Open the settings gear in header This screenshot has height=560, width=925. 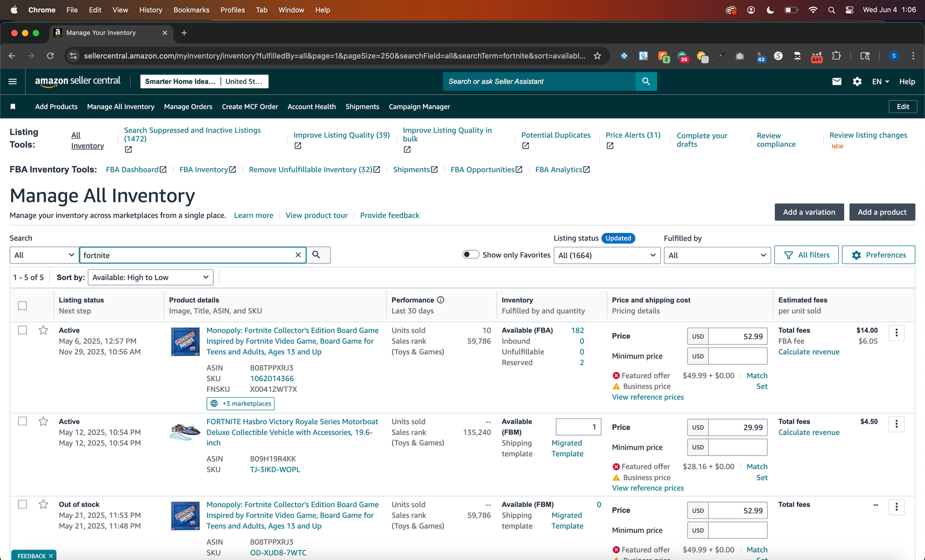click(x=857, y=81)
